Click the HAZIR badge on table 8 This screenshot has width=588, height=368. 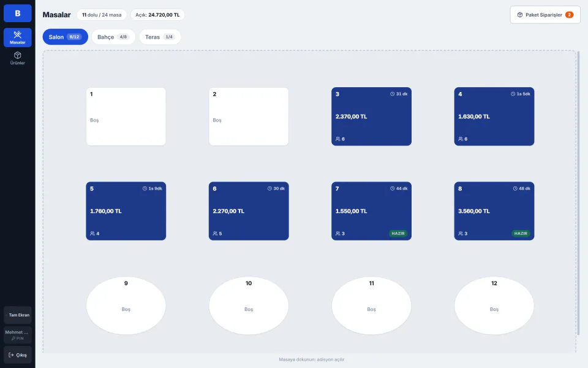pos(521,234)
